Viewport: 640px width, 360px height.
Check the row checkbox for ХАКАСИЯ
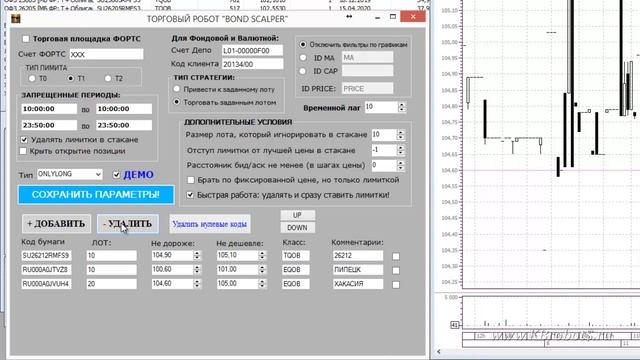pyautogui.click(x=396, y=285)
